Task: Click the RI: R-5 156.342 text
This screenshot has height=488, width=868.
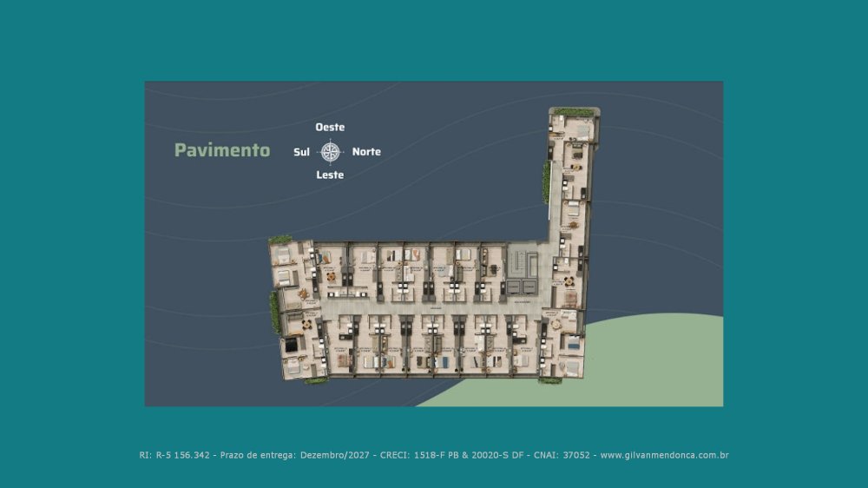Action: (174, 454)
